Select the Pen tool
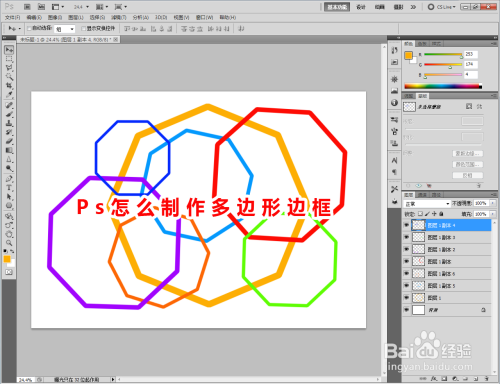This screenshot has width=500, height=384. (9, 179)
